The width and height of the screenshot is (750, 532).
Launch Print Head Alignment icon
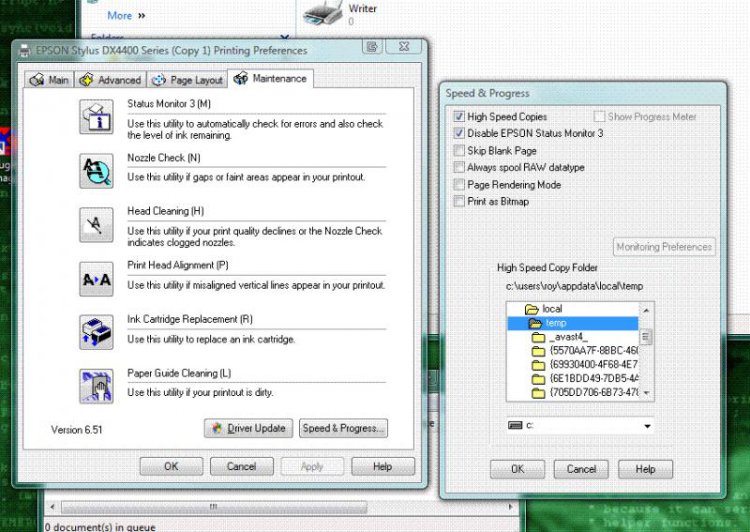(96, 279)
